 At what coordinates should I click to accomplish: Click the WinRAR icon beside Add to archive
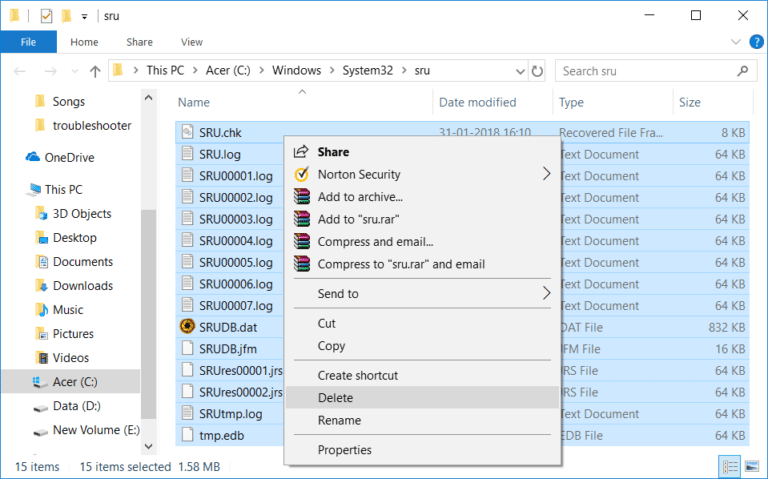pyautogui.click(x=301, y=197)
